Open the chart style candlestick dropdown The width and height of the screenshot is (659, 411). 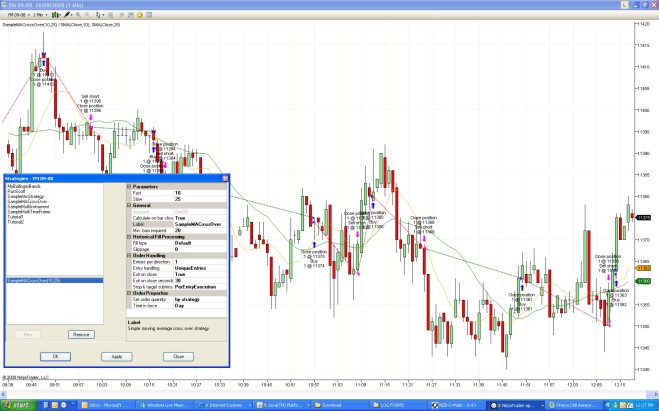pyautogui.click(x=56, y=15)
